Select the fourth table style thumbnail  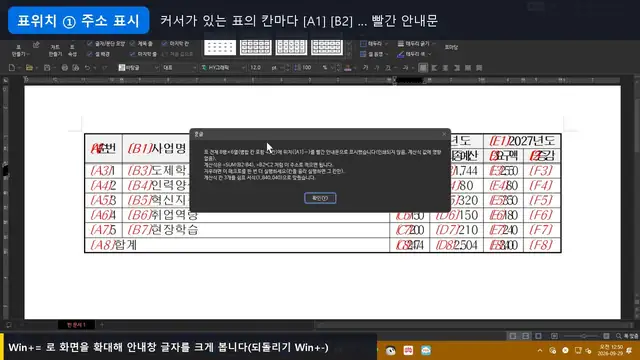(327, 47)
